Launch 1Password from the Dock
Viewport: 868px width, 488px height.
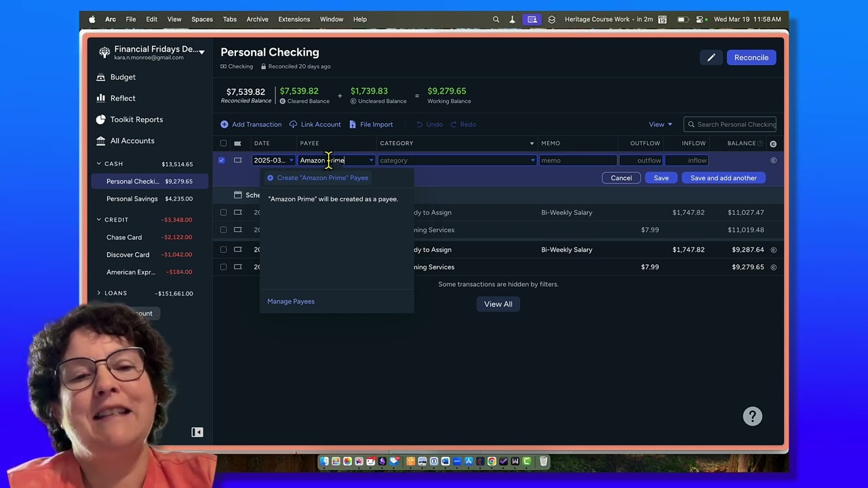(434, 462)
